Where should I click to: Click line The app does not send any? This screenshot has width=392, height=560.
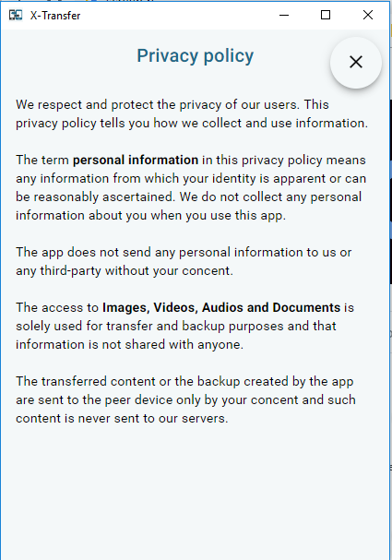click(184, 253)
